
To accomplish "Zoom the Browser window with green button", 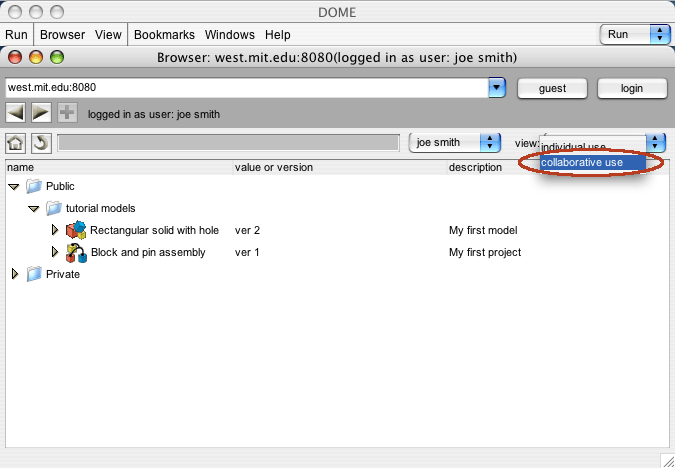I will (x=57, y=57).
